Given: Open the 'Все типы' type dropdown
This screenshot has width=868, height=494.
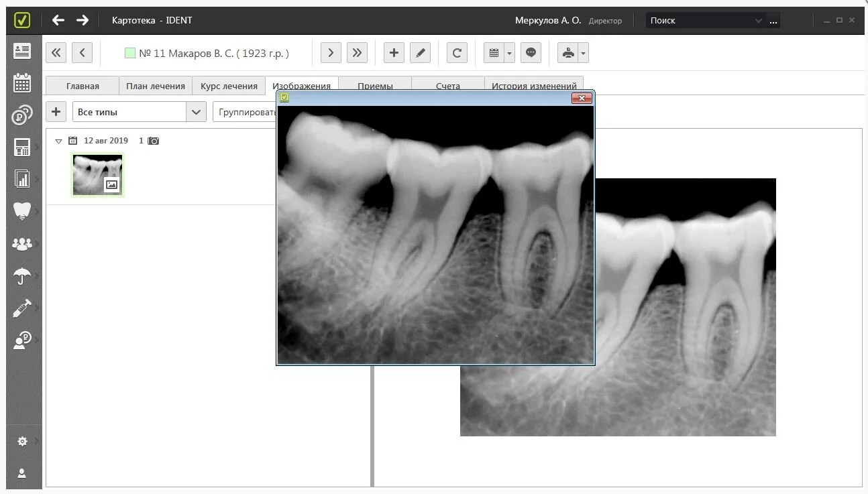Looking at the screenshot, I should tap(140, 112).
